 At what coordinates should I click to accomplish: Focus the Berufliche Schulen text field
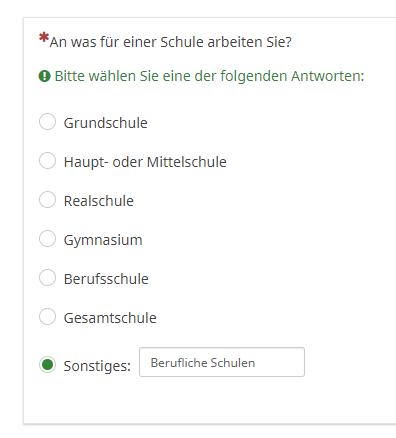[222, 362]
